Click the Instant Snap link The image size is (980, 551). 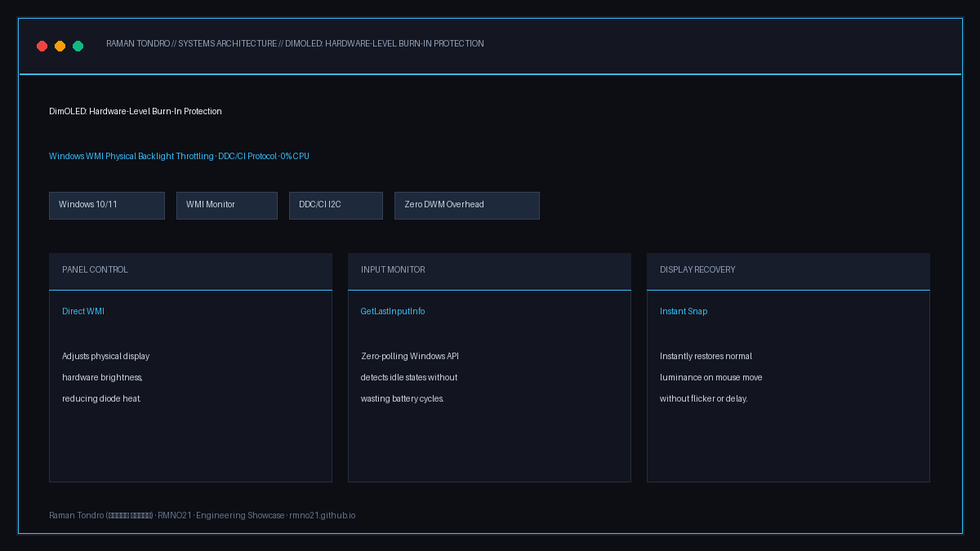[684, 312]
